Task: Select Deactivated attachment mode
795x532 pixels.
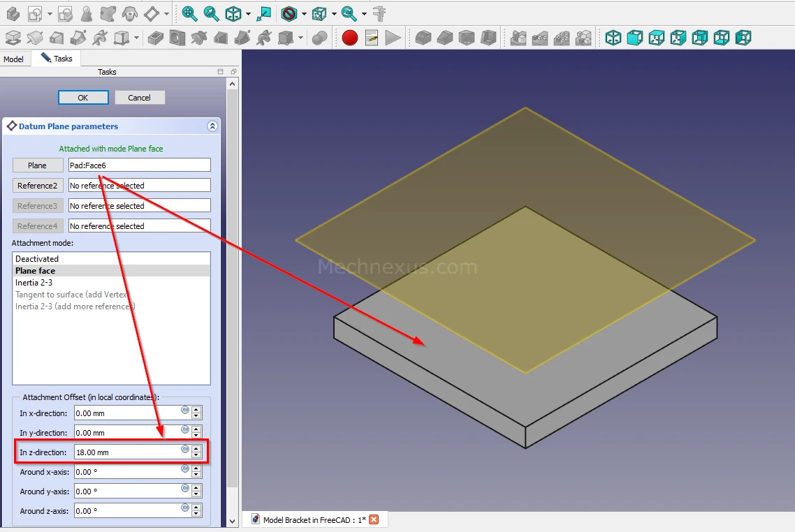Action: (x=37, y=259)
